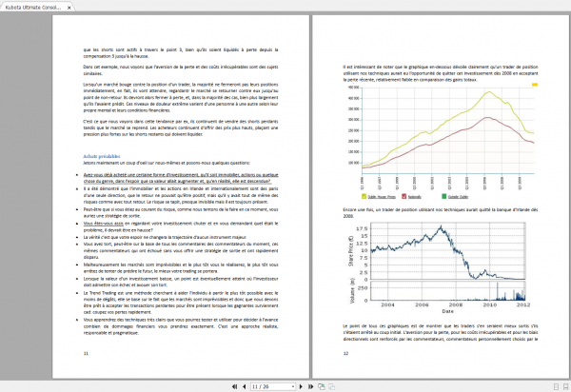
Task: Go to the previous page
Action: click(244, 386)
